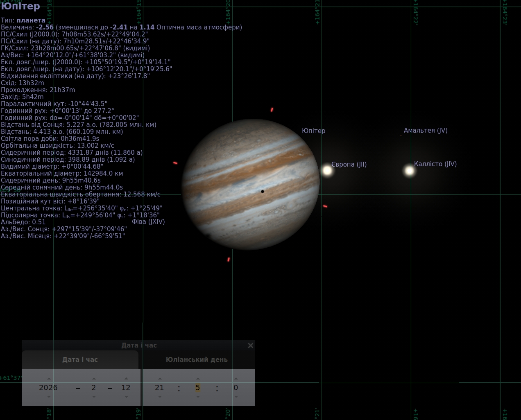Decrease the day with the arrow below 12
The width and height of the screenshot is (521, 420).
click(x=126, y=397)
